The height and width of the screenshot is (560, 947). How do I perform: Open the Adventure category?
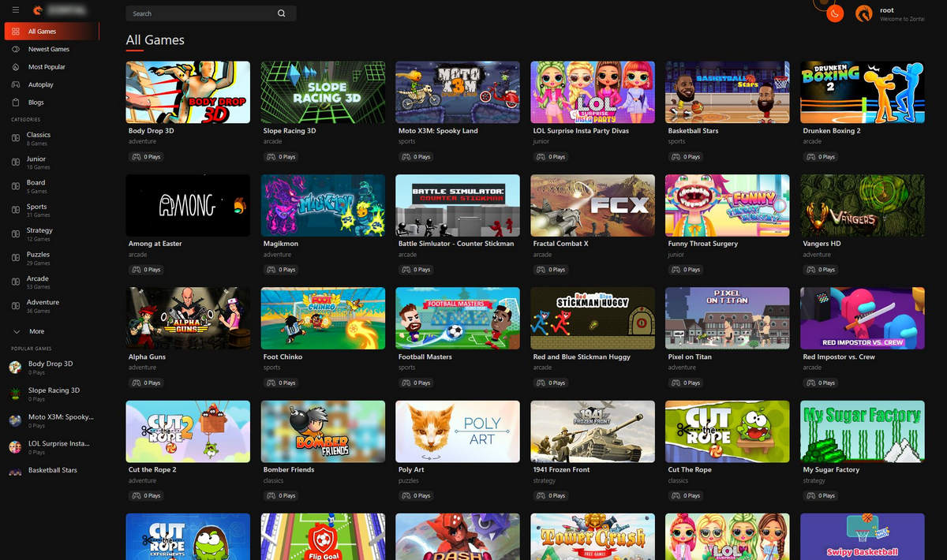pyautogui.click(x=43, y=302)
